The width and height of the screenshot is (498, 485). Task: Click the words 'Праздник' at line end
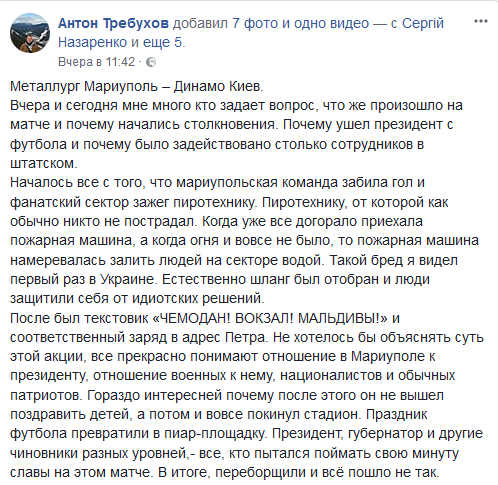(396, 414)
